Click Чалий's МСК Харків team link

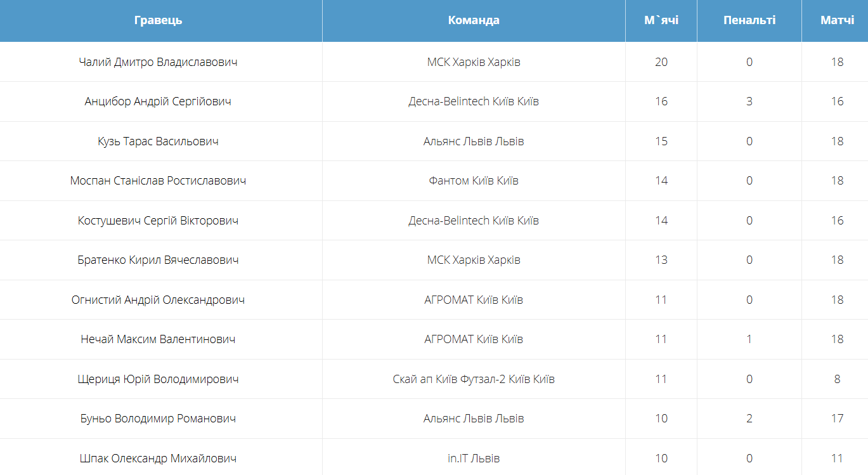coord(474,62)
